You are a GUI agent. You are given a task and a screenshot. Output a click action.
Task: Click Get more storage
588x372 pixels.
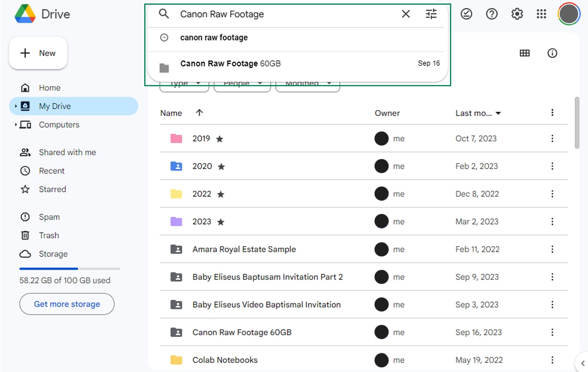coord(67,304)
